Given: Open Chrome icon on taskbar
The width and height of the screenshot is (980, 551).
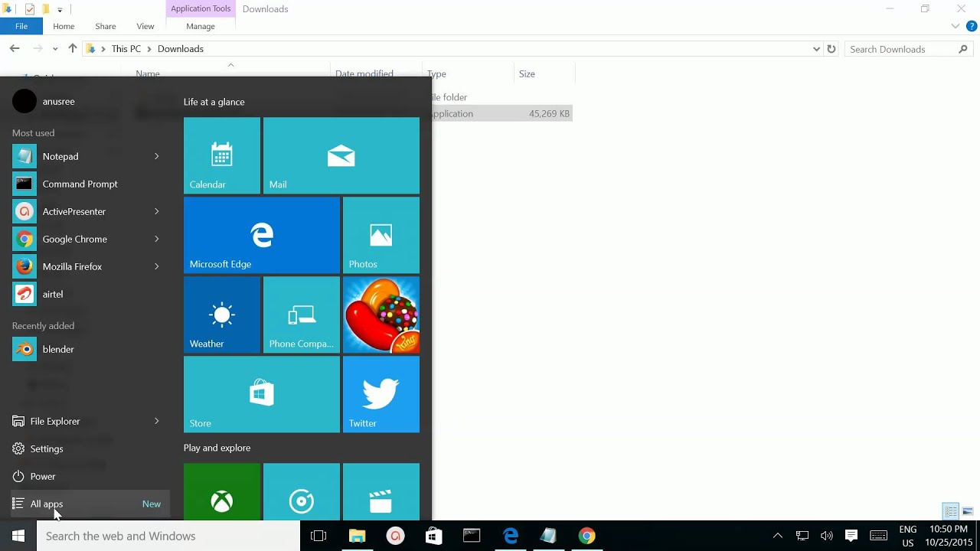Looking at the screenshot, I should (x=586, y=536).
